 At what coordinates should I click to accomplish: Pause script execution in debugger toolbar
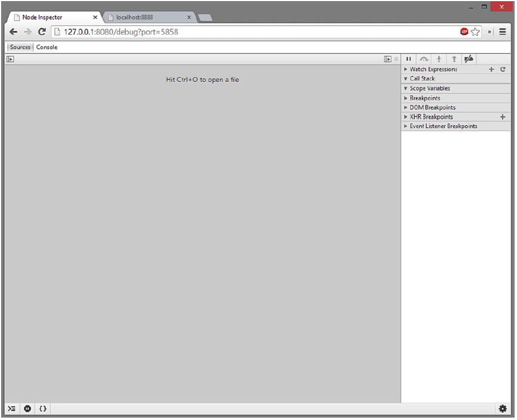point(409,59)
